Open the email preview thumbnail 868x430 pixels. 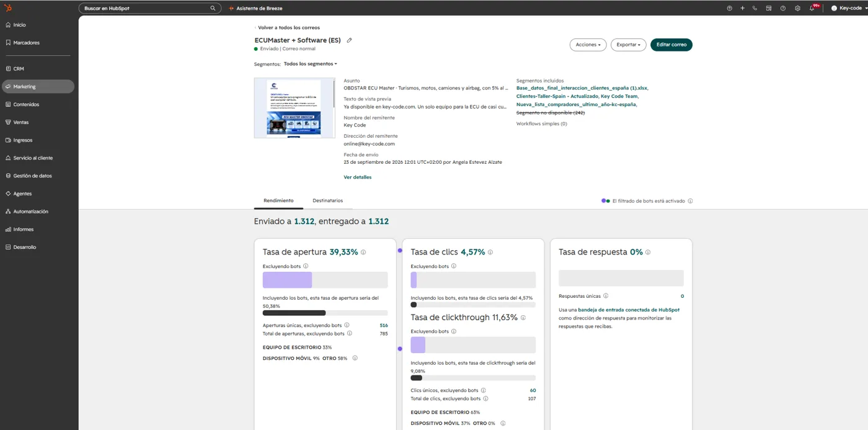(294, 108)
